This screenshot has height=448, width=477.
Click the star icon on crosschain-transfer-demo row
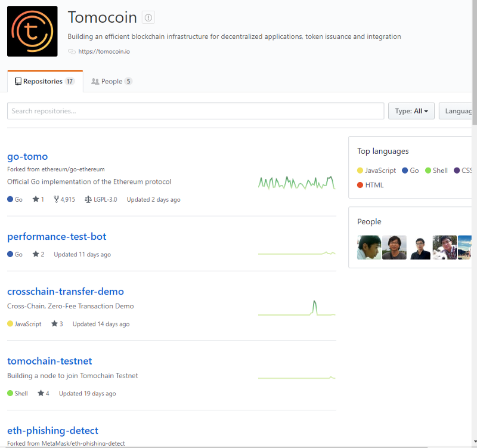click(x=54, y=324)
